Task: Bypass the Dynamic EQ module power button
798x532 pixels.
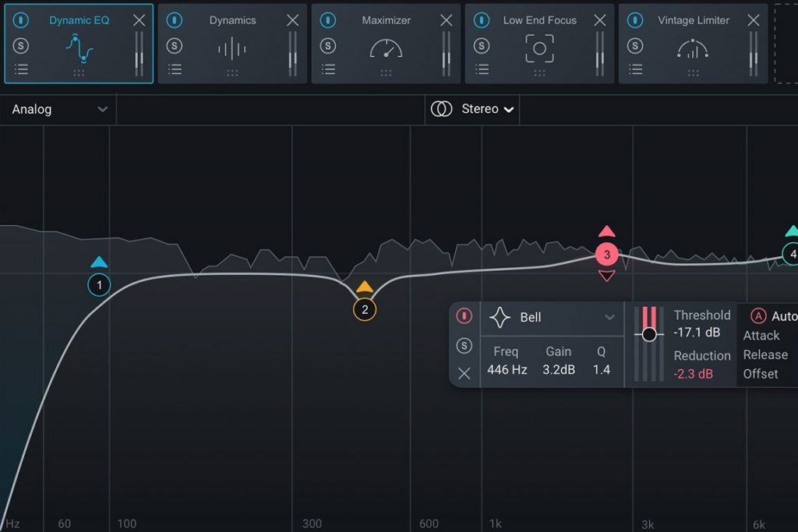Action: tap(21, 19)
